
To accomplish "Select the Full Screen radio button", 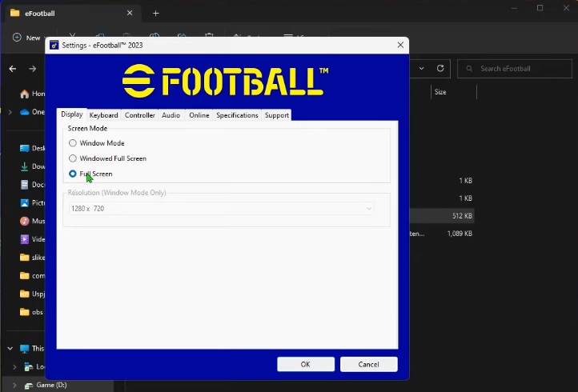I will click(73, 174).
